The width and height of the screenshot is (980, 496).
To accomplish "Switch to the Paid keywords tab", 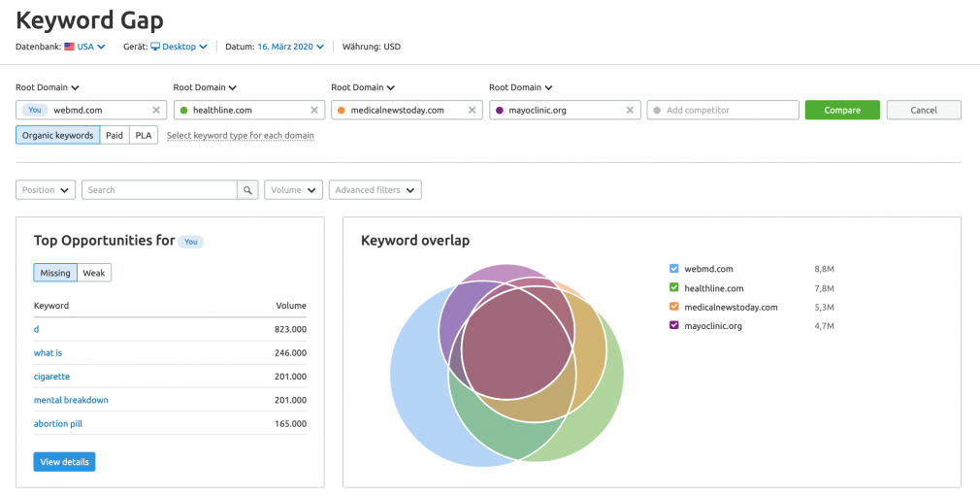I will point(114,135).
